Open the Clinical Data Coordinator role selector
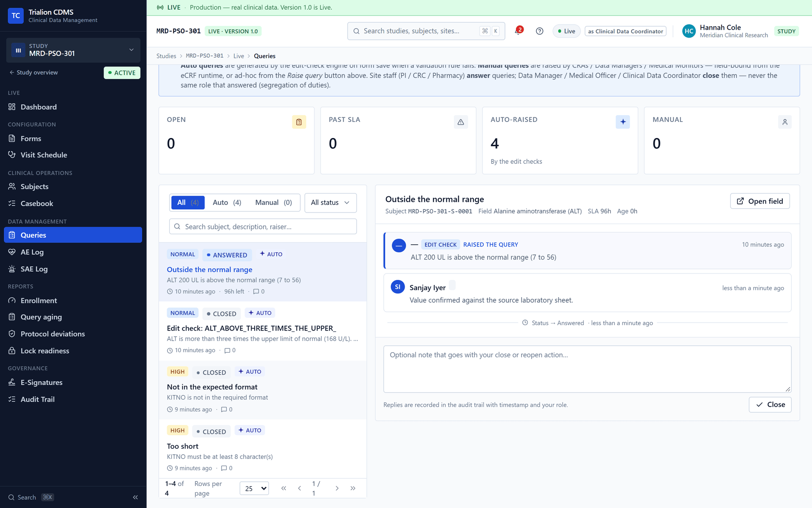 [x=625, y=31]
